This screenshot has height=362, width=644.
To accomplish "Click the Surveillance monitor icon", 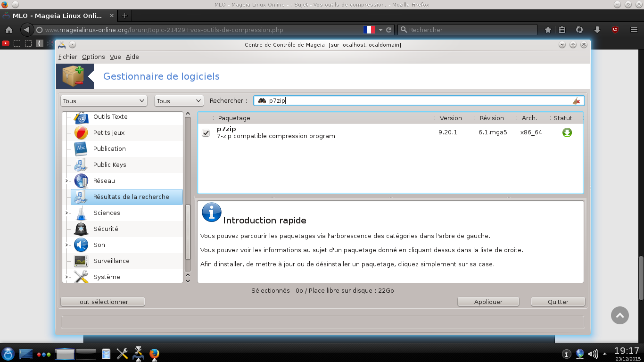I will pos(81,261).
